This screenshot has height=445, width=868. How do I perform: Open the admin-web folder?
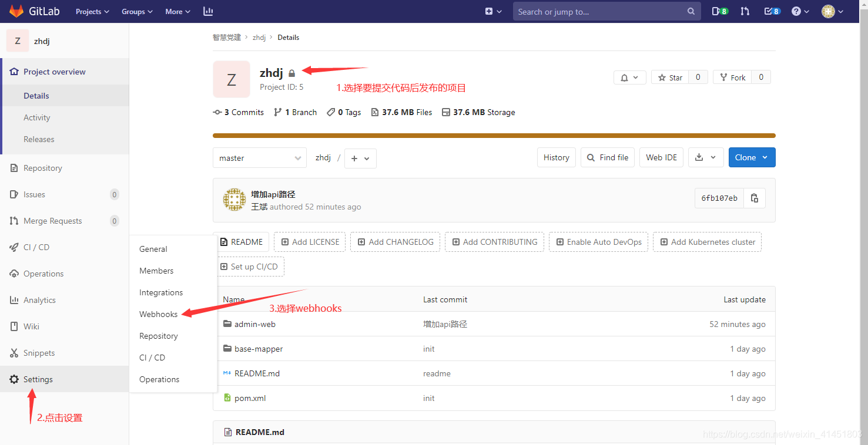[x=255, y=323]
